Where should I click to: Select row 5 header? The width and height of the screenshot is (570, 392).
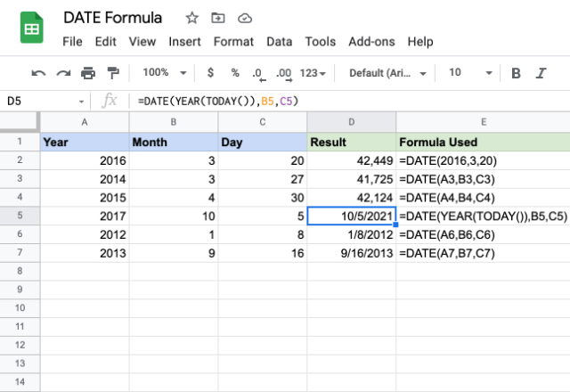coord(20,216)
